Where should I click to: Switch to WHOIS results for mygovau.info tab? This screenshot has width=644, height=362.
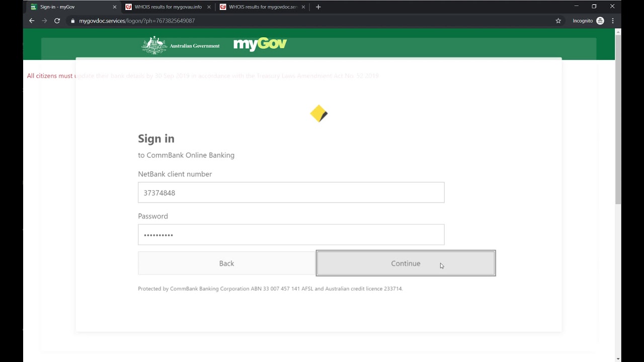click(167, 7)
